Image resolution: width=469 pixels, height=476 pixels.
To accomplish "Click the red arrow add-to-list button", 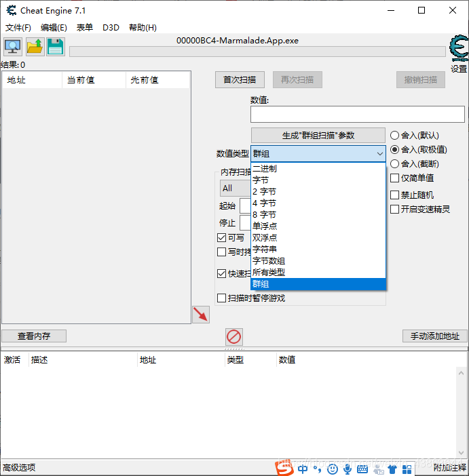I will pyautogui.click(x=201, y=315).
